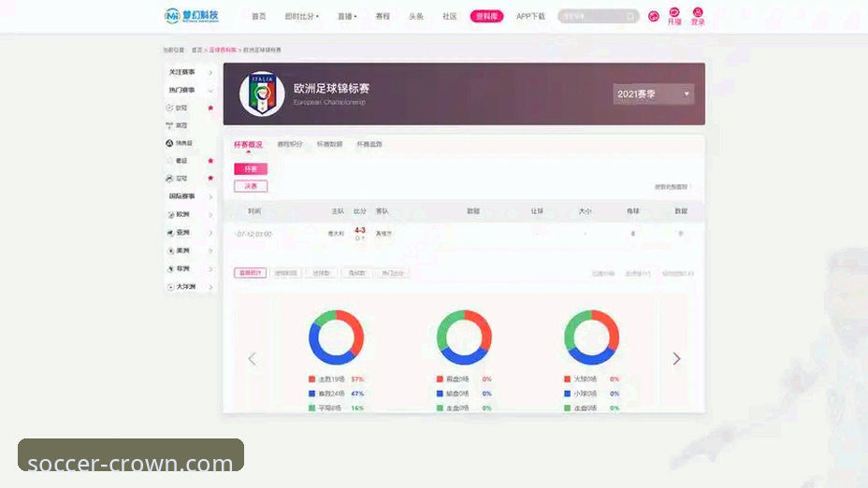Click the blue swatch beside 小球0场

click(x=567, y=394)
